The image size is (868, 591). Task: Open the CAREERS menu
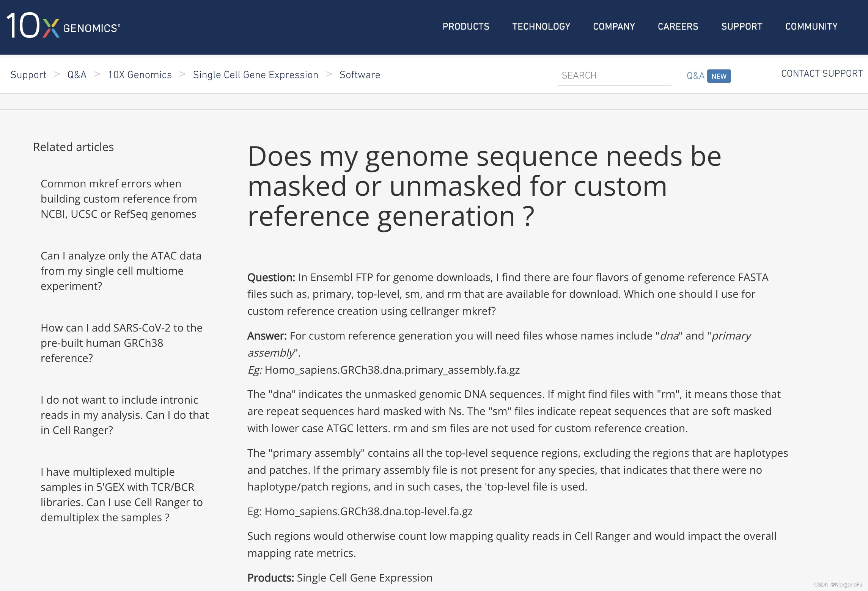tap(678, 27)
